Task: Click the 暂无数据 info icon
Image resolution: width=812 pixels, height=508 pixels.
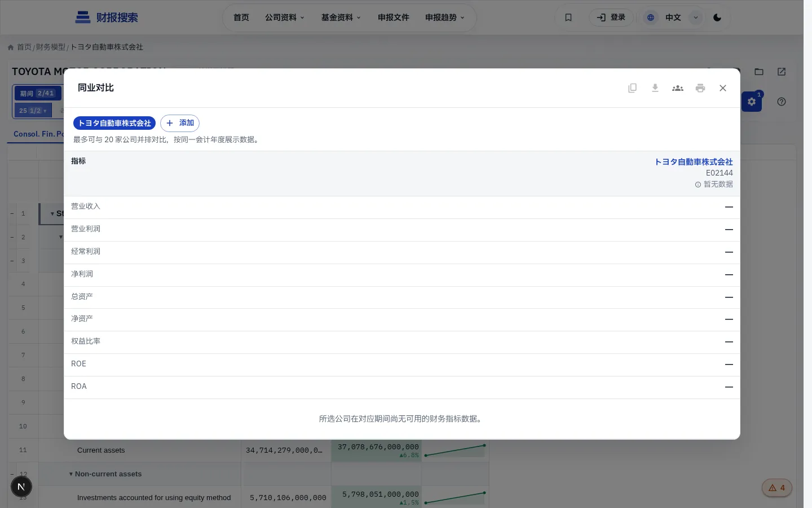Action: tap(698, 185)
